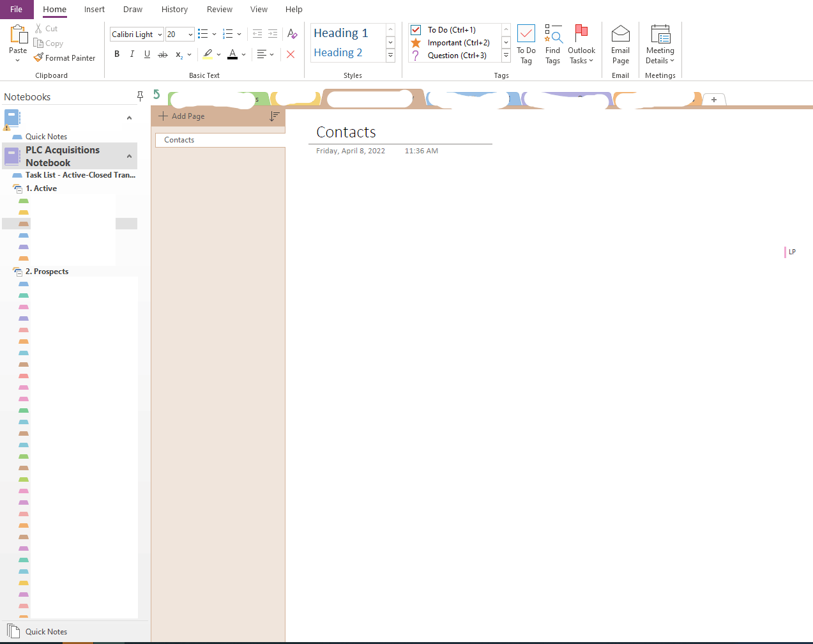Switch to the Draw ribbon tab
Screen dimensions: 813x644
pyautogui.click(x=132, y=9)
